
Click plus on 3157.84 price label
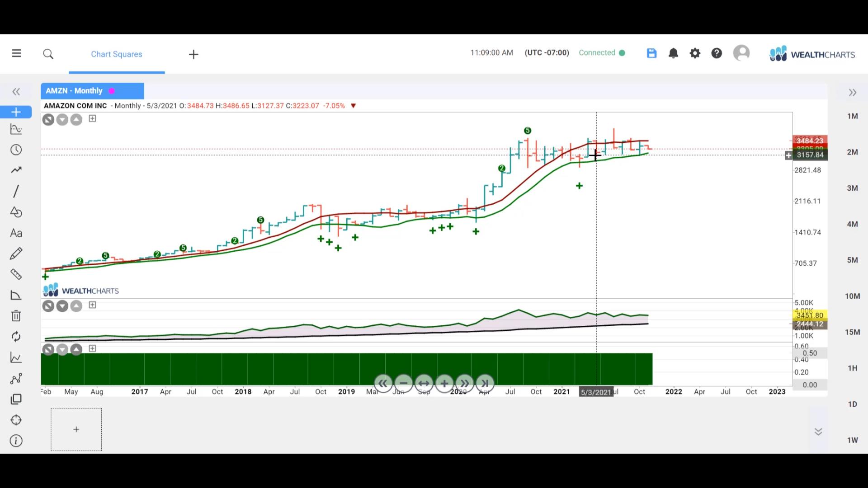tap(789, 155)
